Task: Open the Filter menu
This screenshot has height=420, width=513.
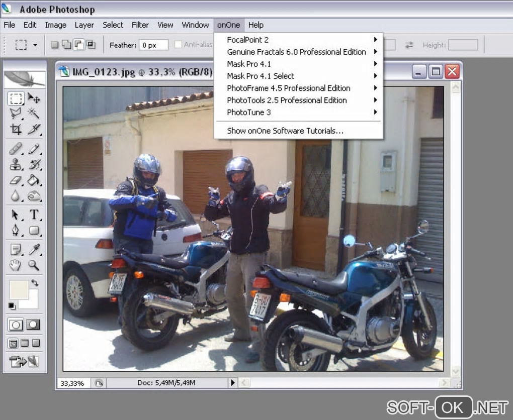Action: pos(140,25)
